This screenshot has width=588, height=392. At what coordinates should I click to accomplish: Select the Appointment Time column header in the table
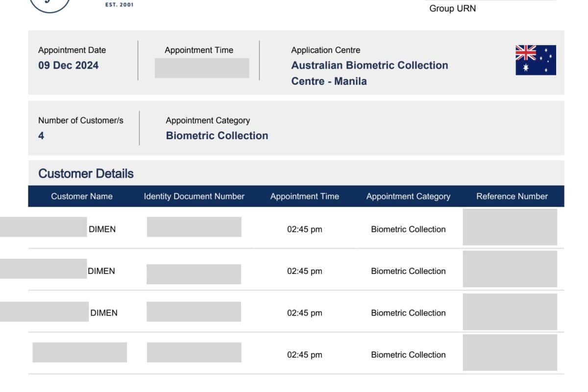304,196
